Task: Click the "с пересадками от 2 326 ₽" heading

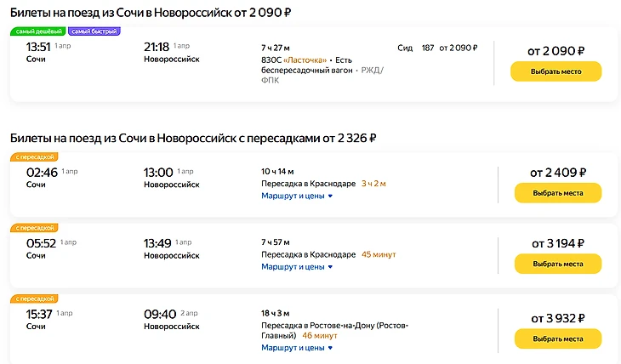Action: (x=192, y=138)
